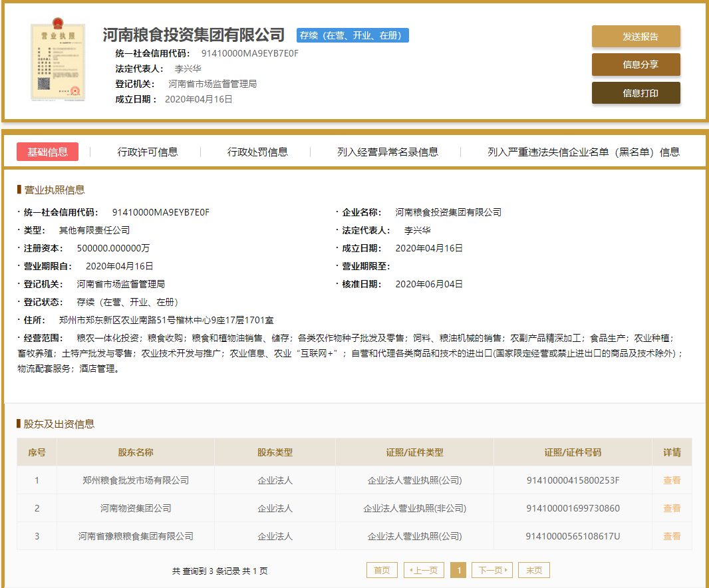Viewport: 709px width, 588px height.
Task: Click 查看 for 河南省豫粮粮食集团有限公司
Action: click(x=672, y=535)
